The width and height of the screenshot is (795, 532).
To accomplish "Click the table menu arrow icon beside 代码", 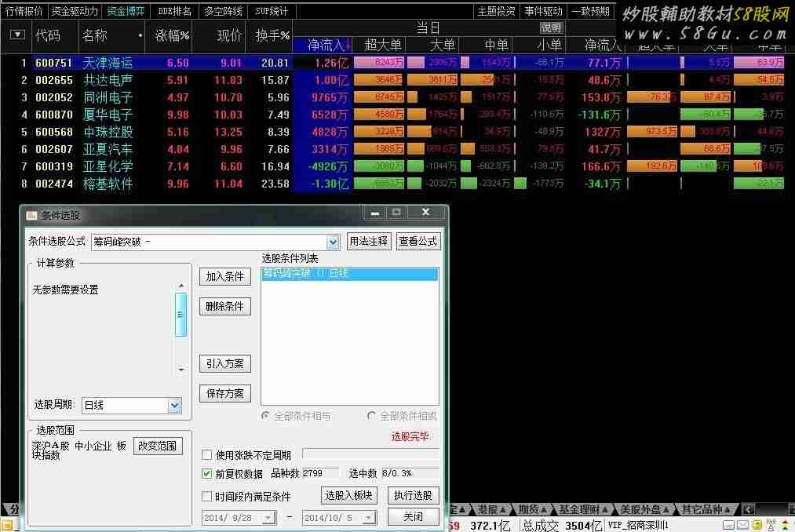I will [x=16, y=35].
